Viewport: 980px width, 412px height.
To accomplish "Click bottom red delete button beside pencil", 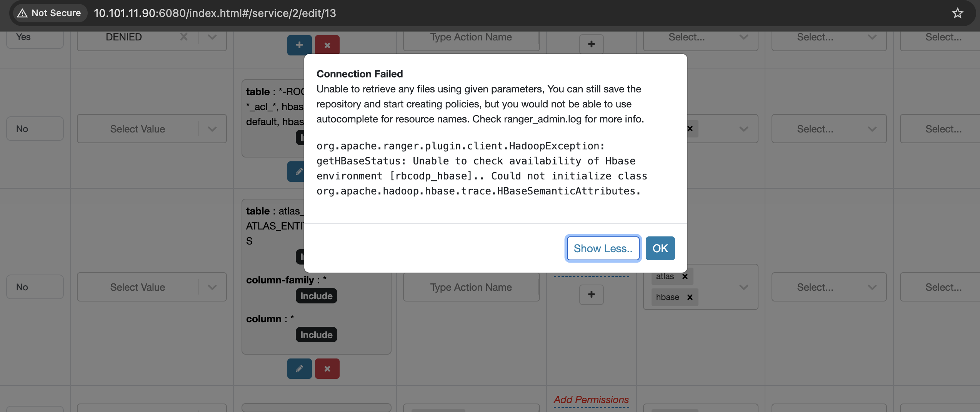I will pos(327,368).
